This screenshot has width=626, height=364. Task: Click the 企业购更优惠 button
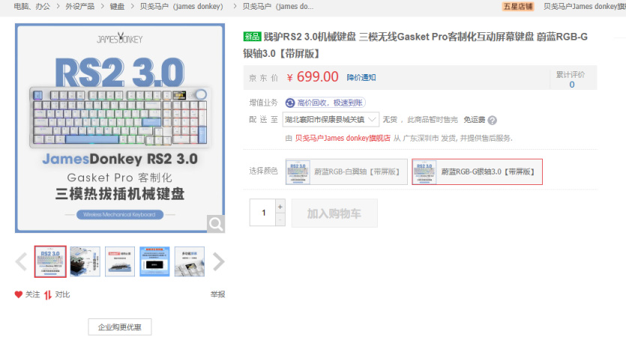[x=120, y=327]
